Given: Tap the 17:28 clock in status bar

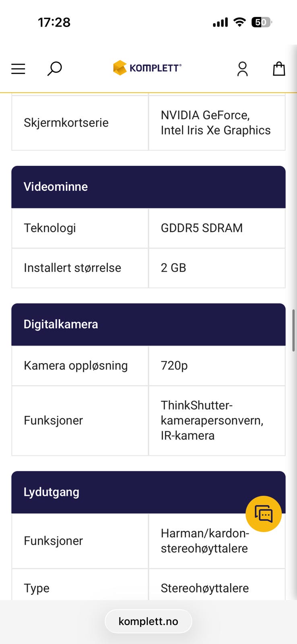Looking at the screenshot, I should (x=54, y=22).
